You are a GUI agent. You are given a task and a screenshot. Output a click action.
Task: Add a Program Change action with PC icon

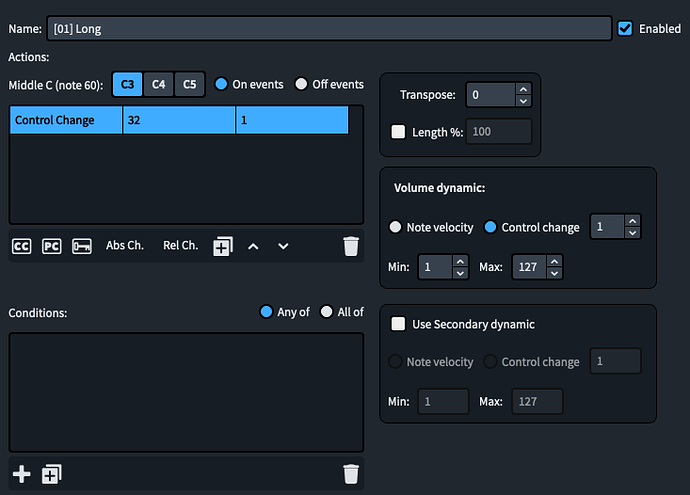[x=51, y=246]
